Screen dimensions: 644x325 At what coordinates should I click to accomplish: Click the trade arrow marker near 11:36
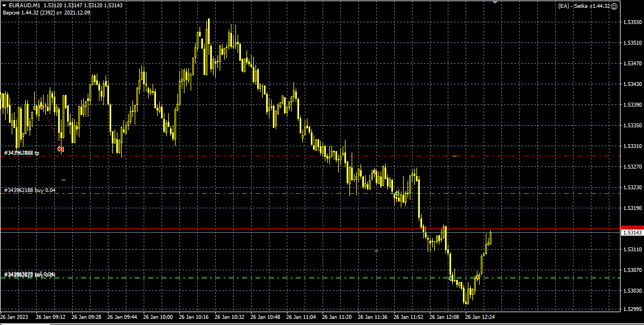pyautogui.click(x=375, y=172)
